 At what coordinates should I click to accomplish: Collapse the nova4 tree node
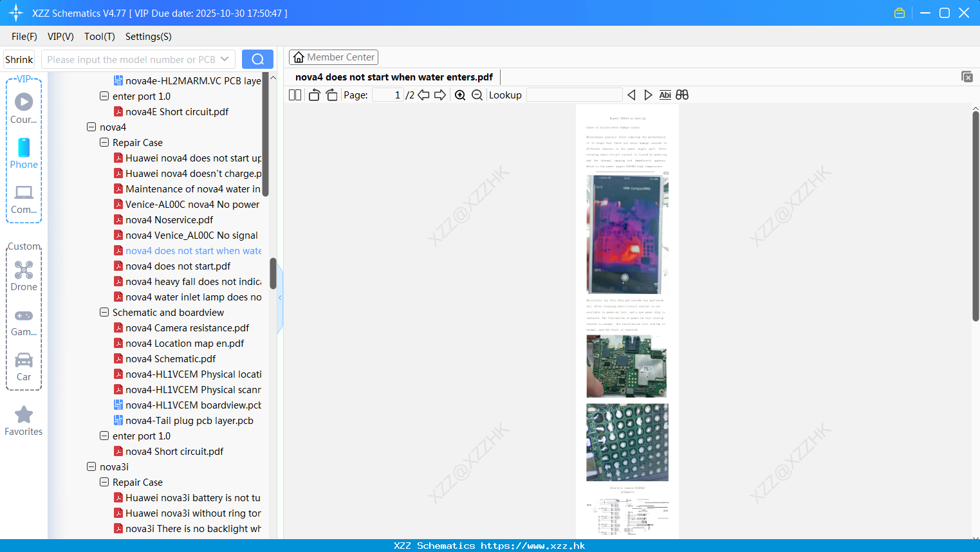click(x=91, y=127)
